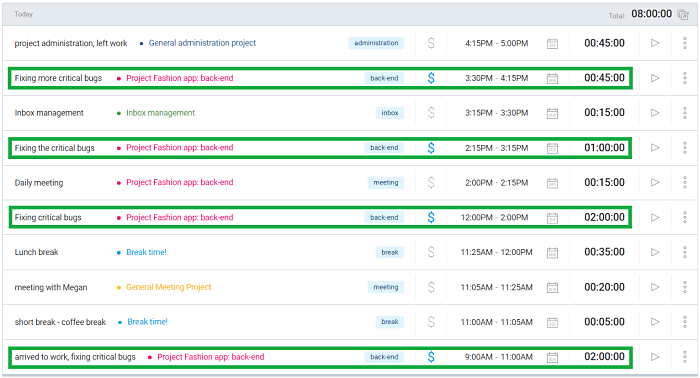Open the green Inbox management project link
This screenshot has height=378, width=700.
coord(161,113)
